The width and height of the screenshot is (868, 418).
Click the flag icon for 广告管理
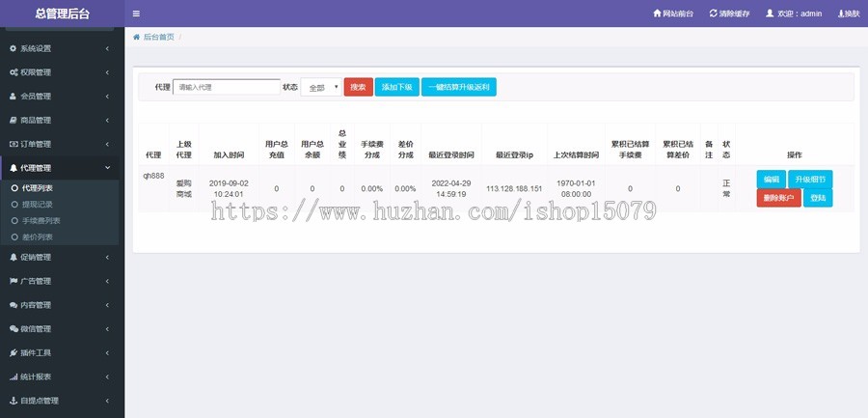[14, 281]
